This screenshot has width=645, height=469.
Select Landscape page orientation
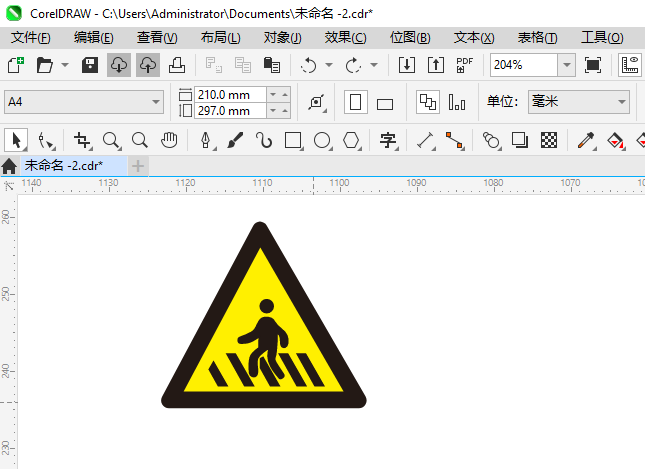pyautogui.click(x=385, y=104)
